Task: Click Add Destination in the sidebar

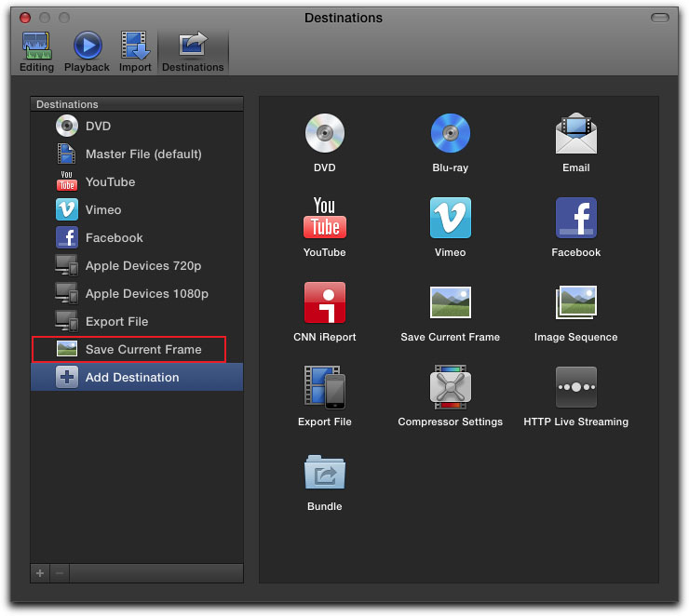Action: pyautogui.click(x=132, y=378)
